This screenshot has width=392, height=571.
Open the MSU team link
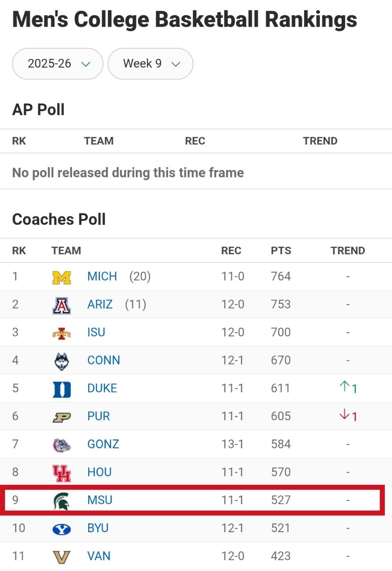100,500
